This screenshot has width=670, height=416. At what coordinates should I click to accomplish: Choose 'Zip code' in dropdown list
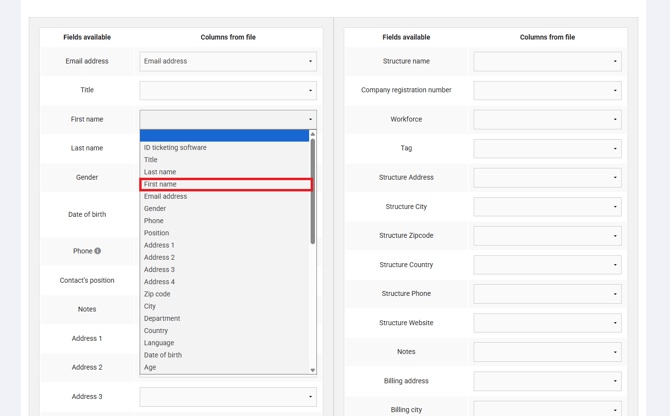coord(225,294)
